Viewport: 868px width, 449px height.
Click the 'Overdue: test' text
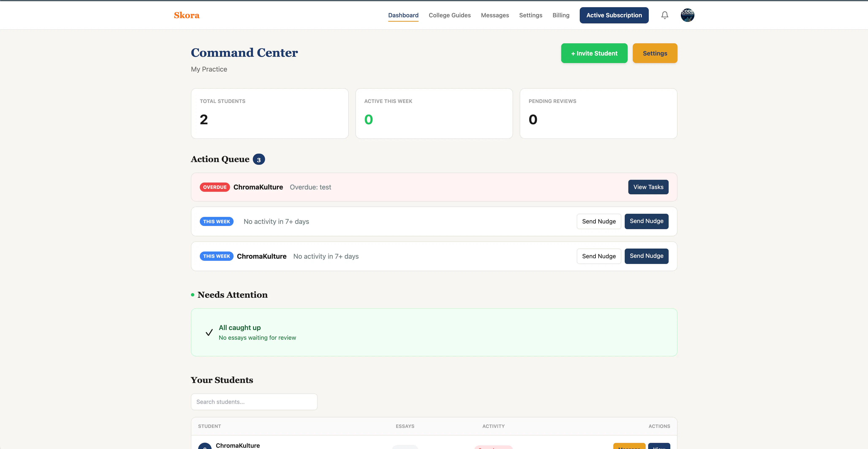(x=310, y=187)
